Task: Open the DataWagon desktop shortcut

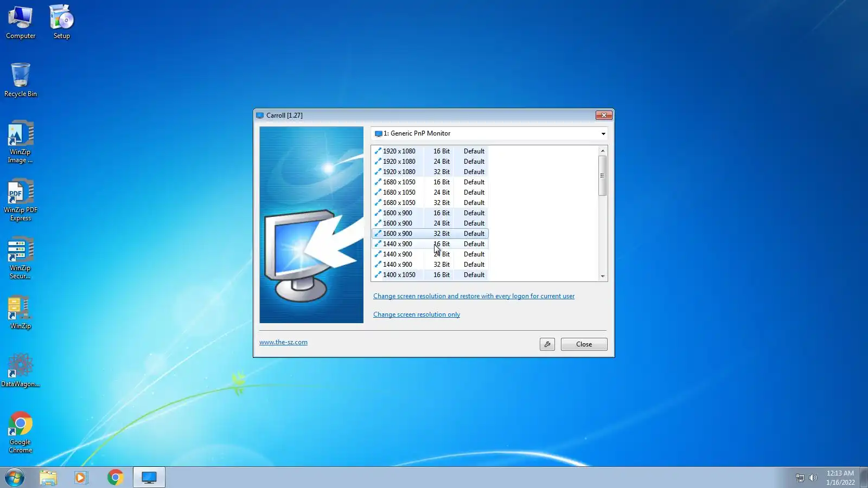Action: (21, 370)
